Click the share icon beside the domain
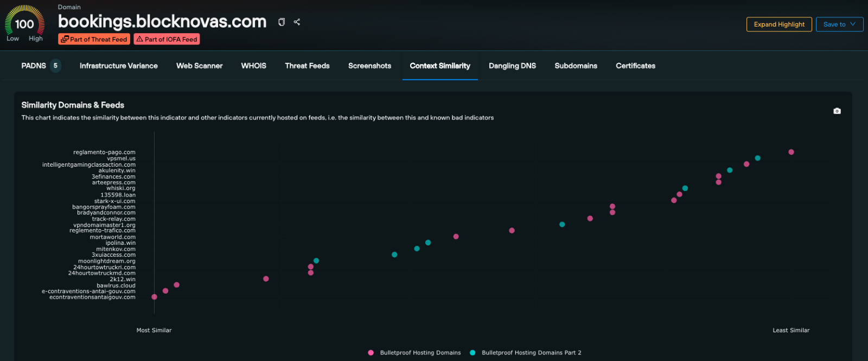 [297, 22]
